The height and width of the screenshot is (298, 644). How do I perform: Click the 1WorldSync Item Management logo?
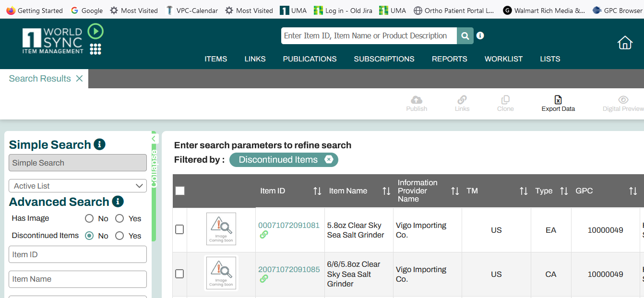tap(53, 40)
